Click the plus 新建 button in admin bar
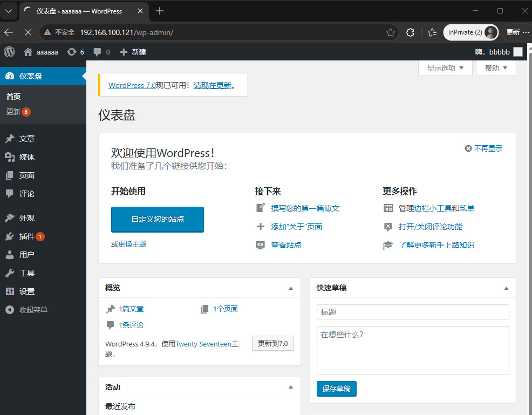The image size is (532, 415). pyautogui.click(x=133, y=52)
